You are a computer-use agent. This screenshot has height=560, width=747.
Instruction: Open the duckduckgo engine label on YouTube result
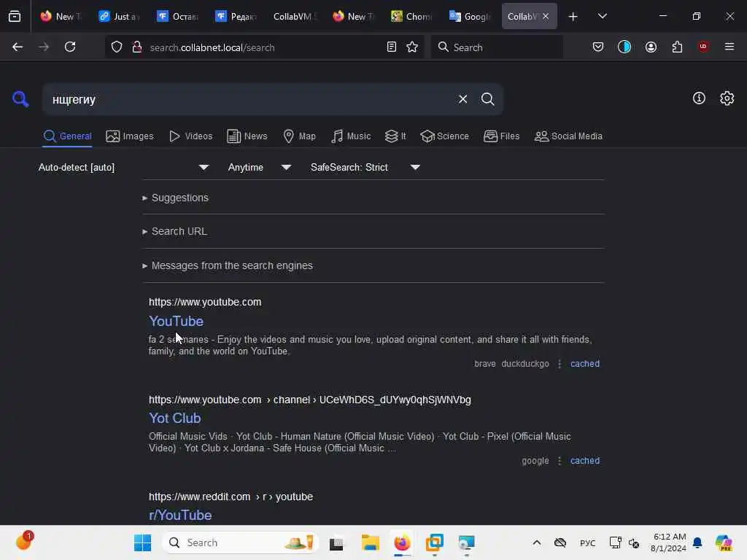coord(525,364)
